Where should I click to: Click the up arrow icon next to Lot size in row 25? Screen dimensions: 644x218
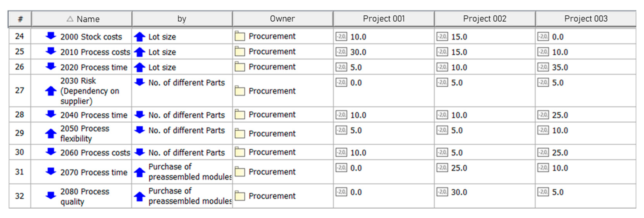tap(140, 52)
